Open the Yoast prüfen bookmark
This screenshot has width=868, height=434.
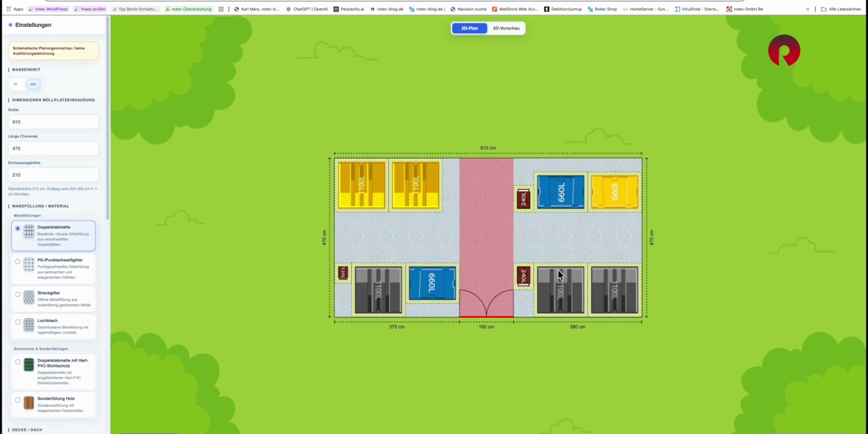pos(90,9)
